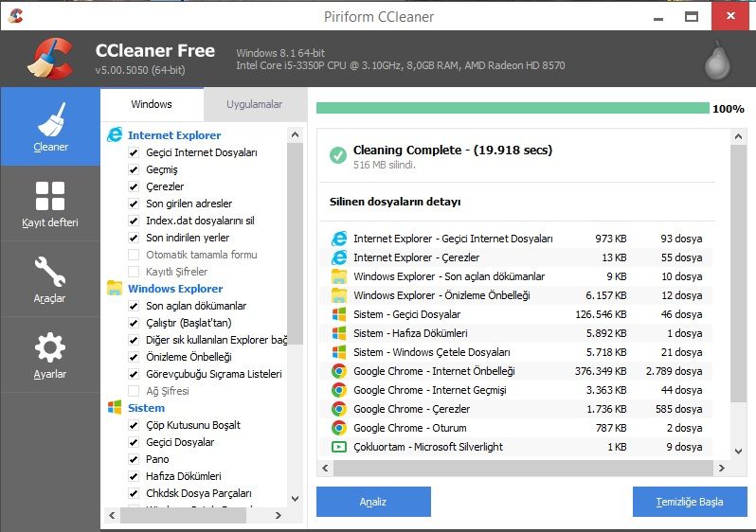The width and height of the screenshot is (756, 532).
Task: Click the 2.789 dosya count value
Action: pyautogui.click(x=674, y=371)
